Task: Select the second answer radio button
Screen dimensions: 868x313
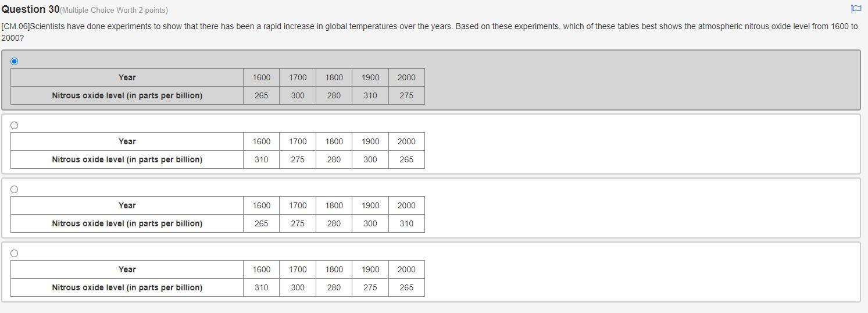Action: 15,125
